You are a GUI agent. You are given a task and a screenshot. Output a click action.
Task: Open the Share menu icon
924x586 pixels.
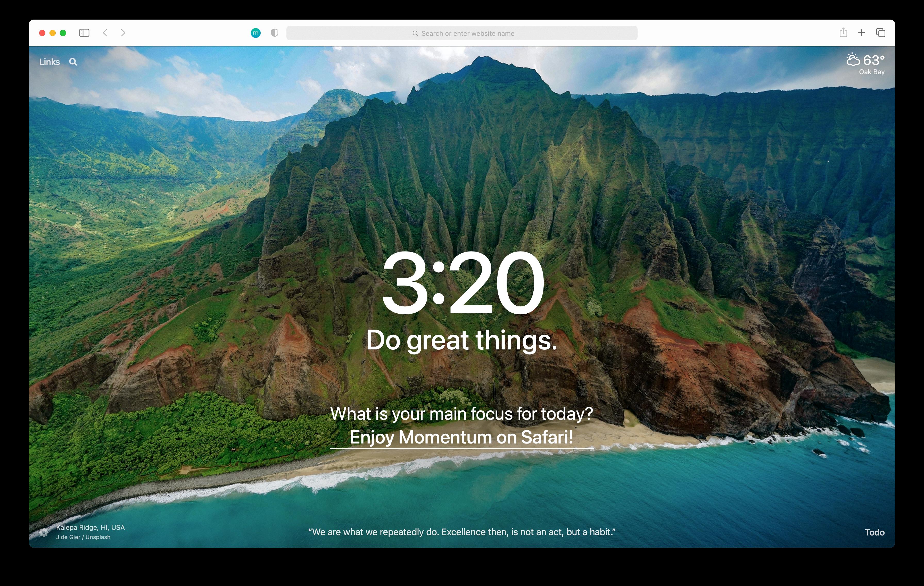843,32
